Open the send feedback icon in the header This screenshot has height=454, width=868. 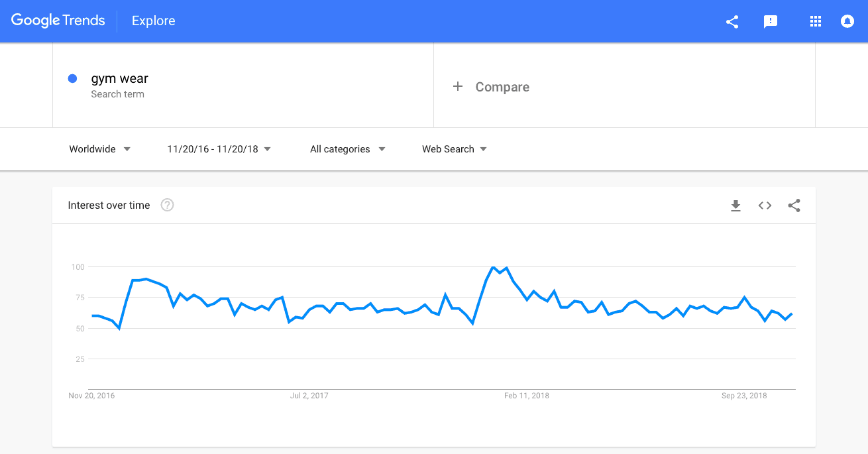coord(771,21)
